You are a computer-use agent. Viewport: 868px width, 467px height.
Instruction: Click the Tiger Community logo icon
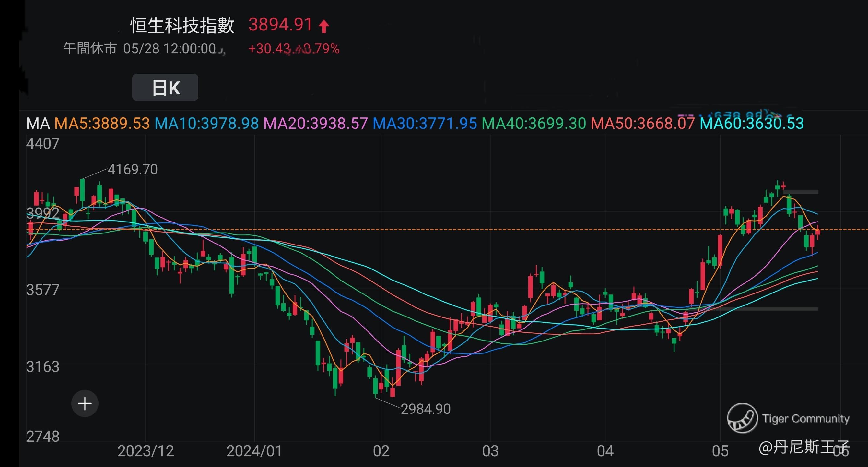click(742, 418)
